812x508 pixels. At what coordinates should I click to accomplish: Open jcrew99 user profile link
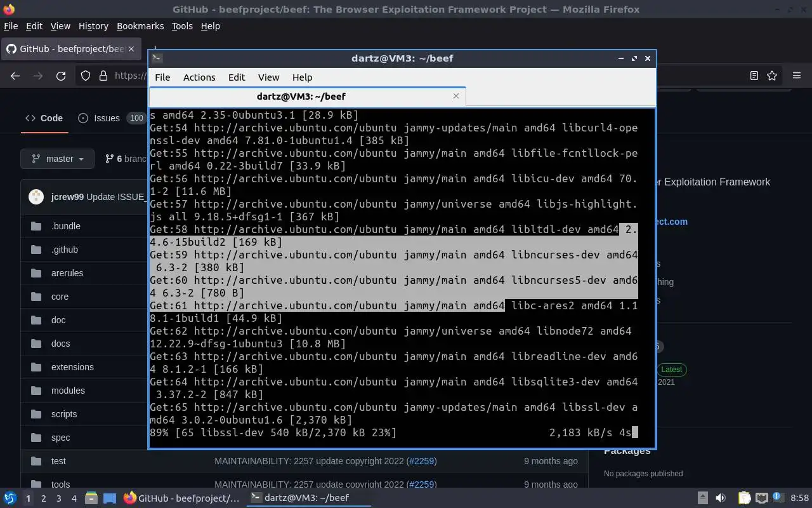tap(67, 197)
